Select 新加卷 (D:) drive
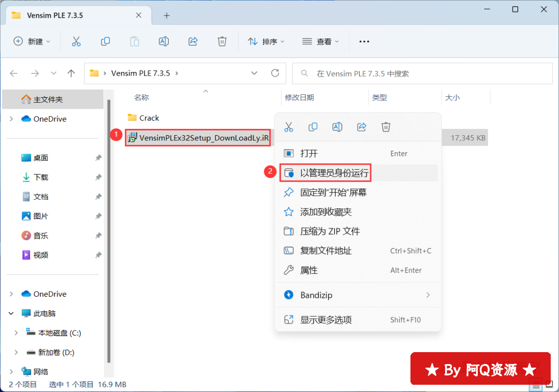Viewport: 559px width, 392px height. pyautogui.click(x=56, y=353)
